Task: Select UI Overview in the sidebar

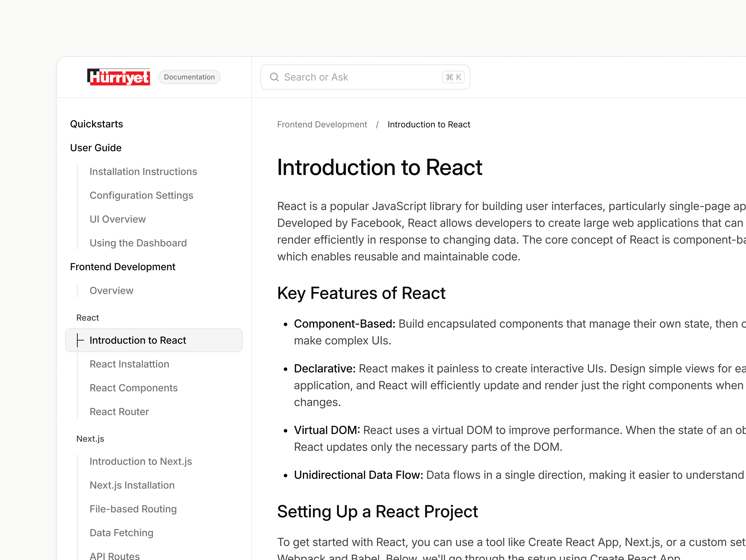Action: pos(117,219)
